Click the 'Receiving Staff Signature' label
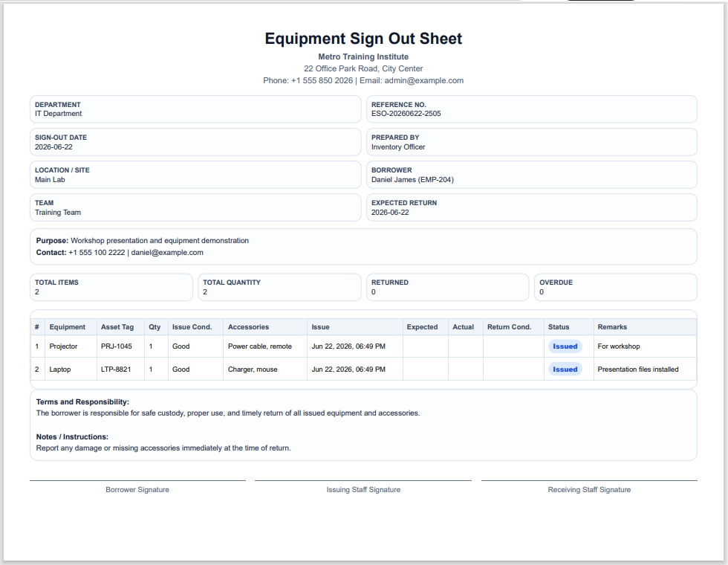Viewport: 728px width, 565px height. coord(589,490)
